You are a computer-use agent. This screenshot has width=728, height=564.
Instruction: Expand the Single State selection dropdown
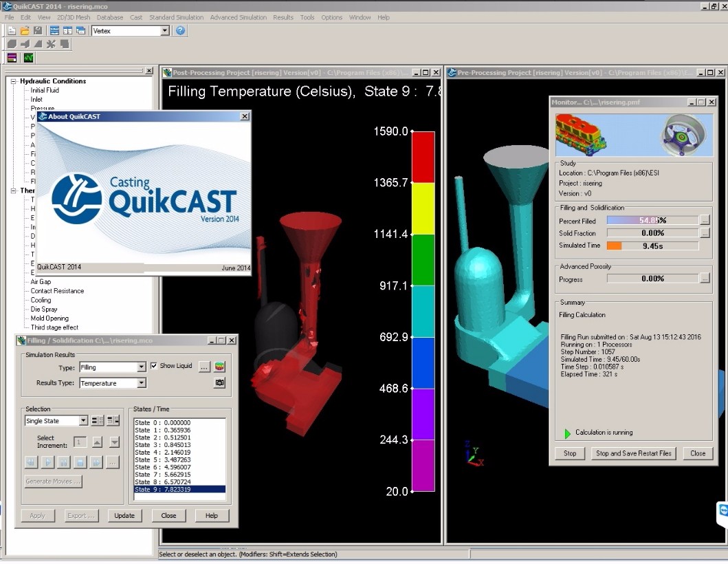(x=83, y=421)
